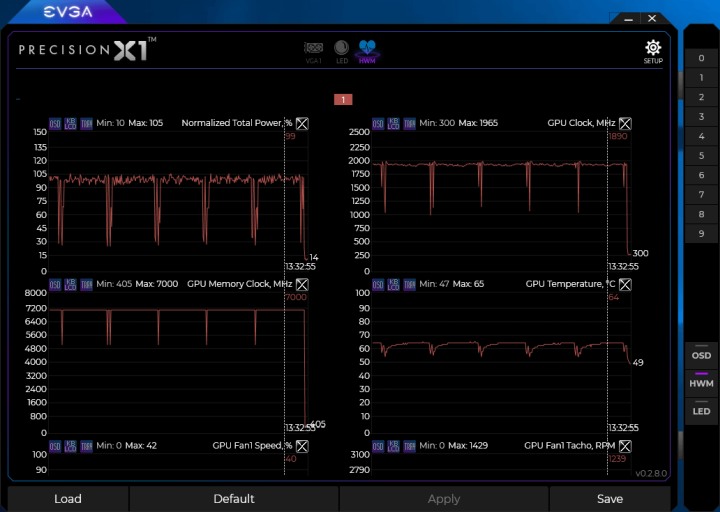Viewport: 720px width, 512px height.
Task: Toggle OSD for GPU Memory Clock graph
Action: click(55, 285)
